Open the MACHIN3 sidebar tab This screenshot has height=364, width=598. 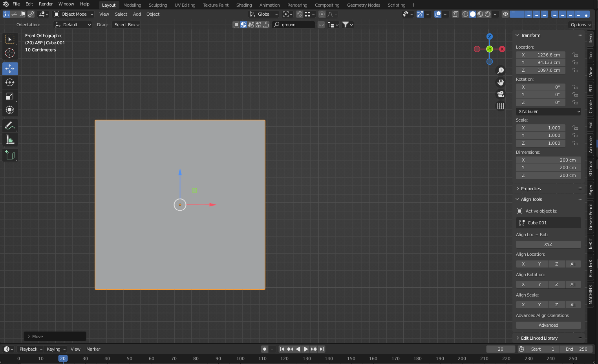click(591, 295)
